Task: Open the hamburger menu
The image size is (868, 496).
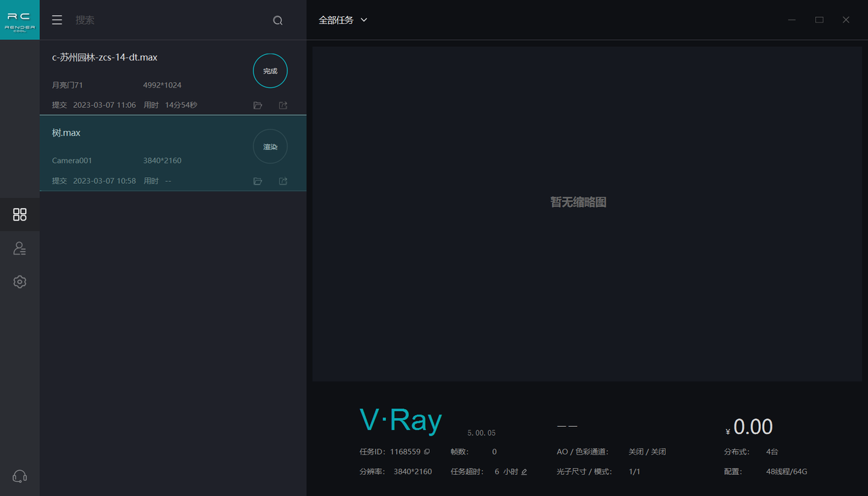Action: (57, 20)
